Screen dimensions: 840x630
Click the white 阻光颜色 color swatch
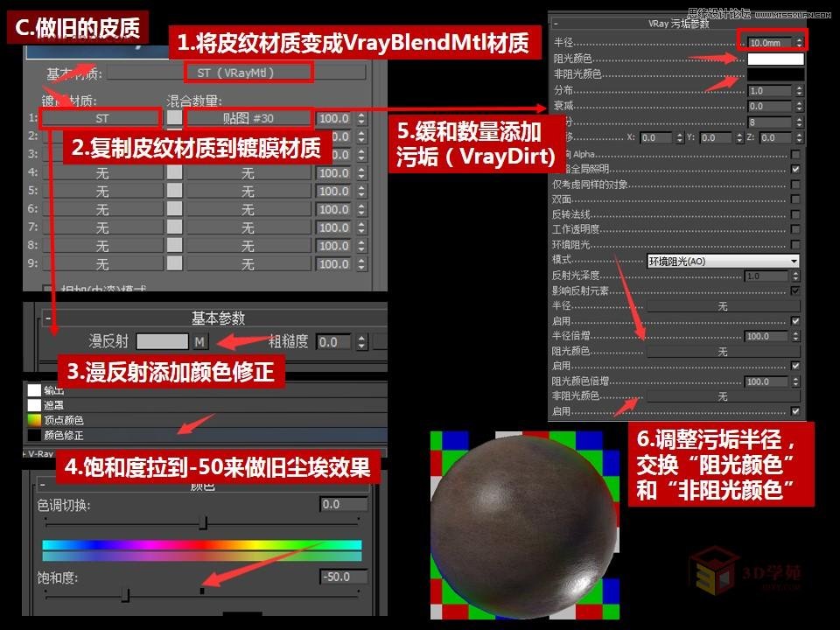[776, 58]
